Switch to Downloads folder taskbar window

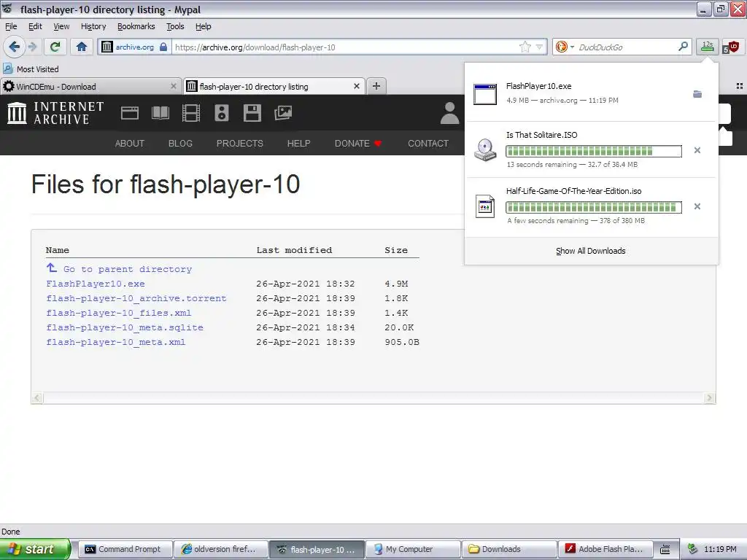(x=508, y=549)
